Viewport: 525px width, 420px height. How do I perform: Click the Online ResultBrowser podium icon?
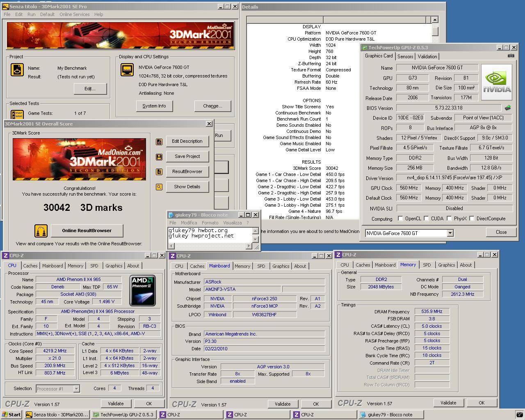41,231
